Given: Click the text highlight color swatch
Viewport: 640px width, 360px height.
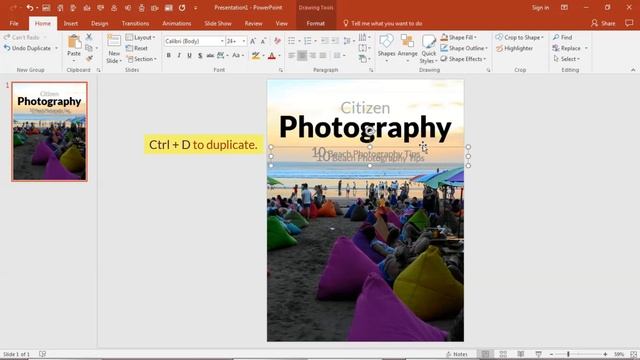Looking at the screenshot, I should (x=256, y=56).
